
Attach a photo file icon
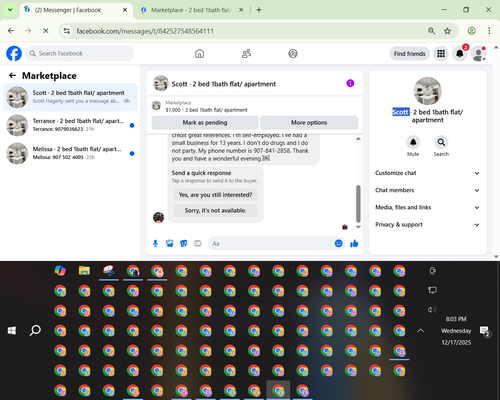coord(169,244)
